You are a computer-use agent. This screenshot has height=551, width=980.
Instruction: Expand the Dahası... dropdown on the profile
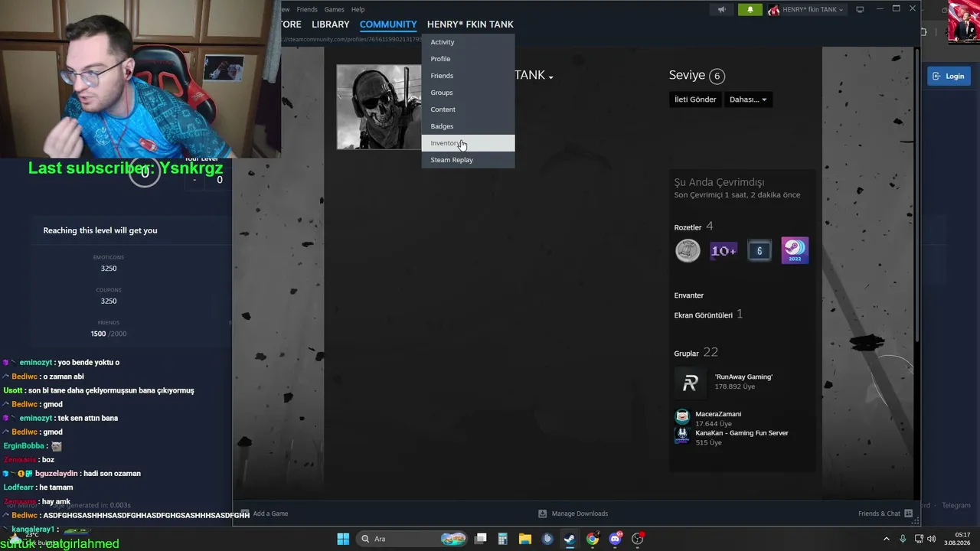748,99
